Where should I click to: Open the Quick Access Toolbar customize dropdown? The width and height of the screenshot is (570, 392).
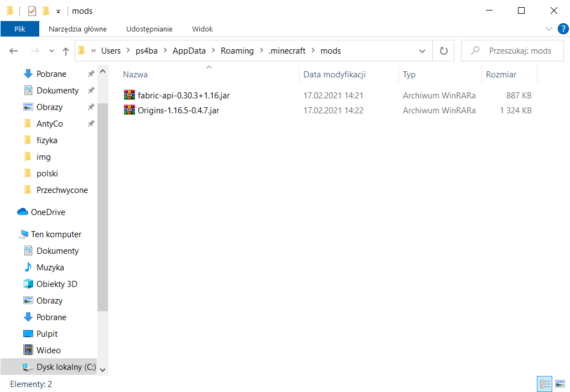pyautogui.click(x=58, y=12)
